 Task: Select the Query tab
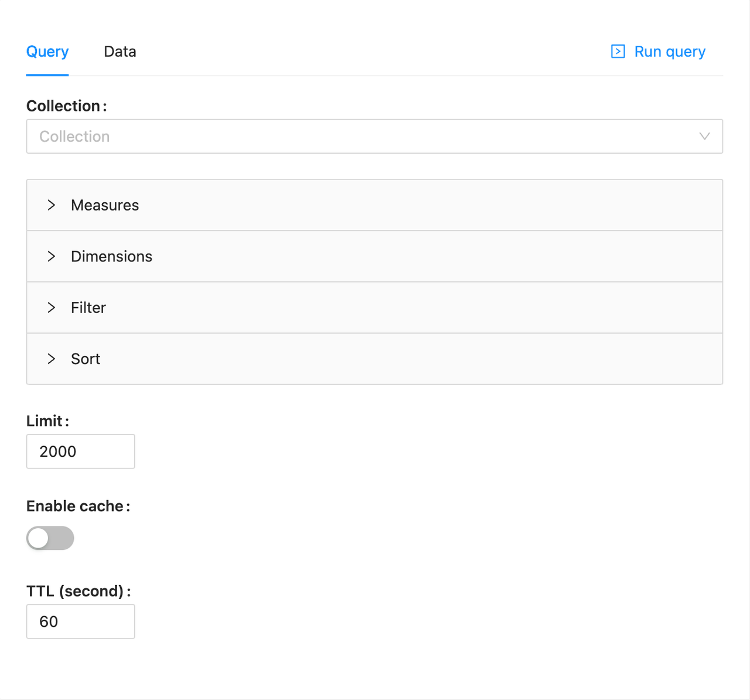[47, 52]
